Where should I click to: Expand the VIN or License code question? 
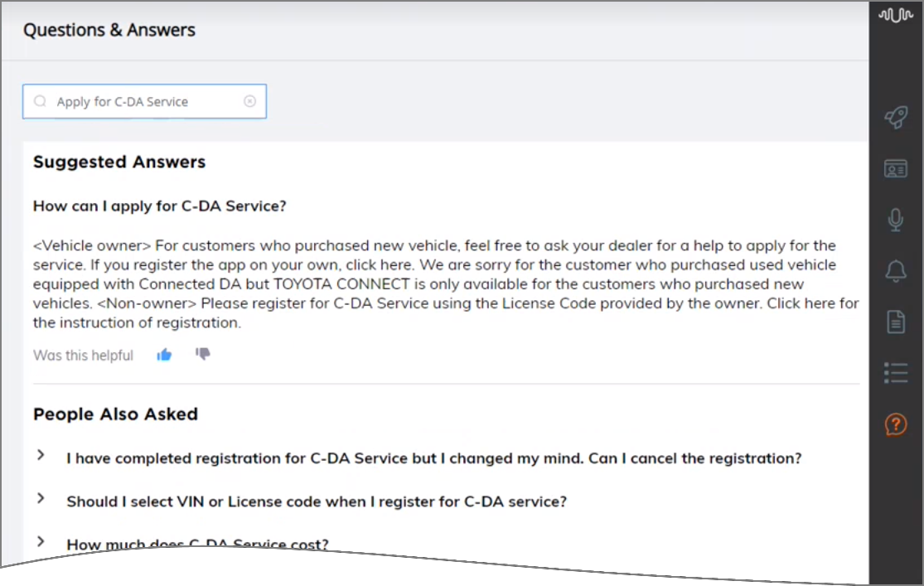tap(41, 498)
